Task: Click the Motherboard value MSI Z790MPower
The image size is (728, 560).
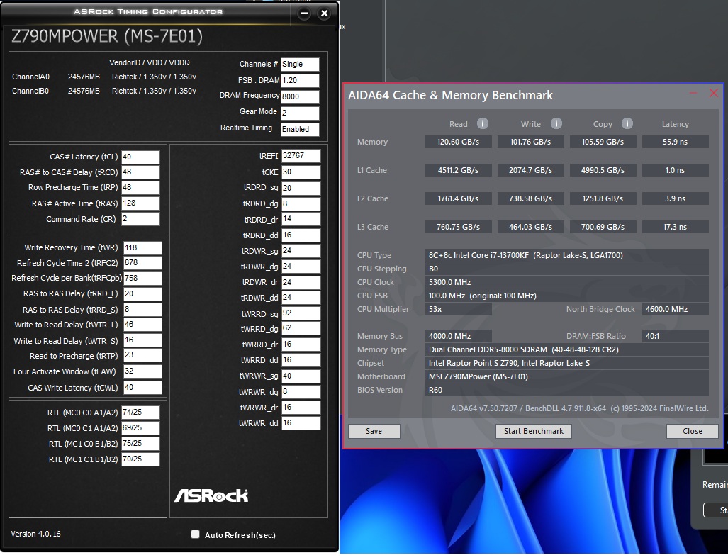Action: (567, 376)
